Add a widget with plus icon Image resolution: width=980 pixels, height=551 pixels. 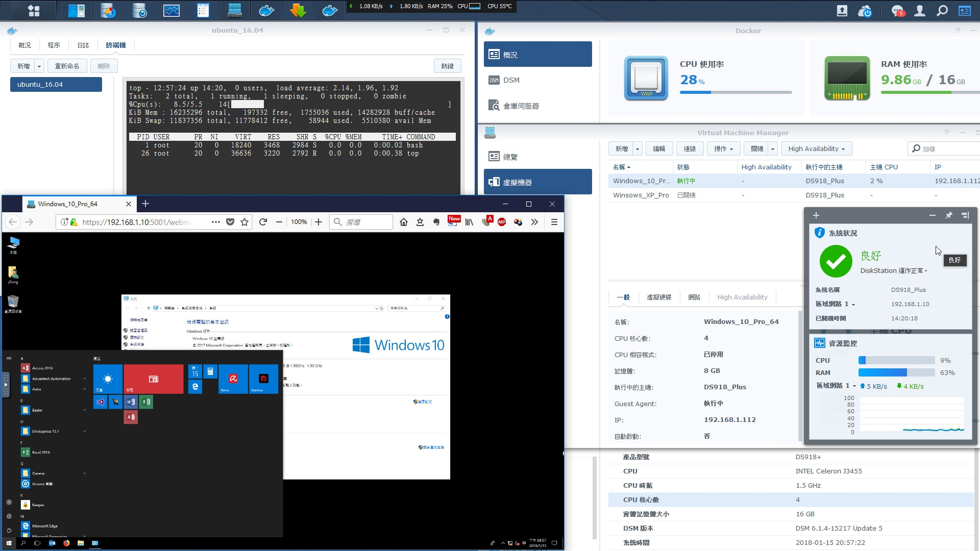pos(816,215)
